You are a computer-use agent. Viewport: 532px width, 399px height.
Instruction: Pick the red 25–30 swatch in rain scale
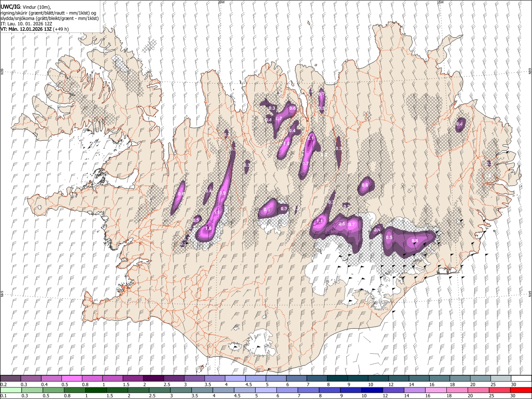click(520, 390)
